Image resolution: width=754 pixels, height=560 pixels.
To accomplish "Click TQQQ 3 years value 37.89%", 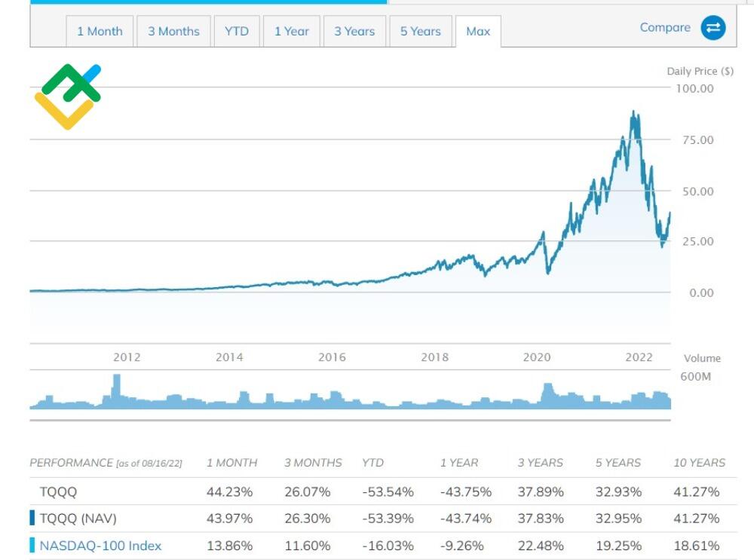I will coord(541,491).
